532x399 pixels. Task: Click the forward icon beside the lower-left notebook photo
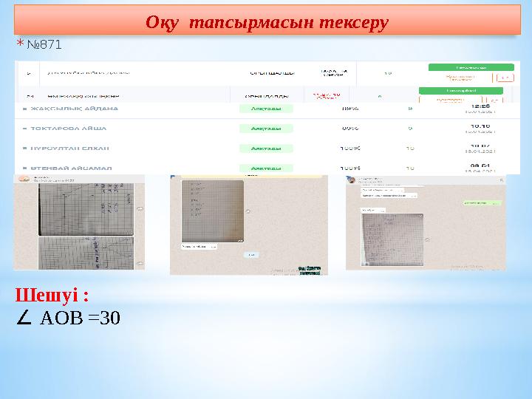[140, 263]
